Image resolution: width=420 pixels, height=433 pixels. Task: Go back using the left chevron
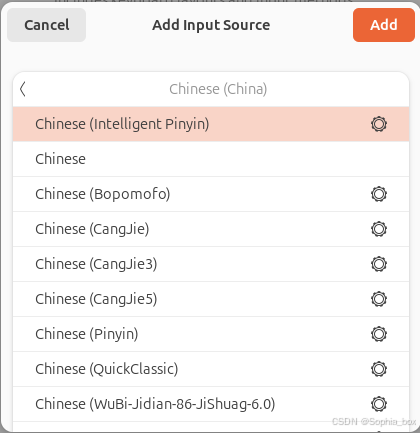coord(23,89)
